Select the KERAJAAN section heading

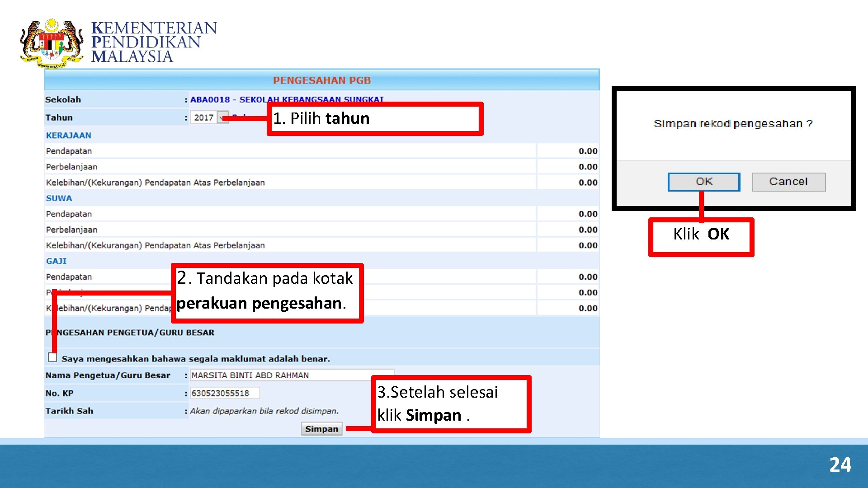click(x=69, y=136)
